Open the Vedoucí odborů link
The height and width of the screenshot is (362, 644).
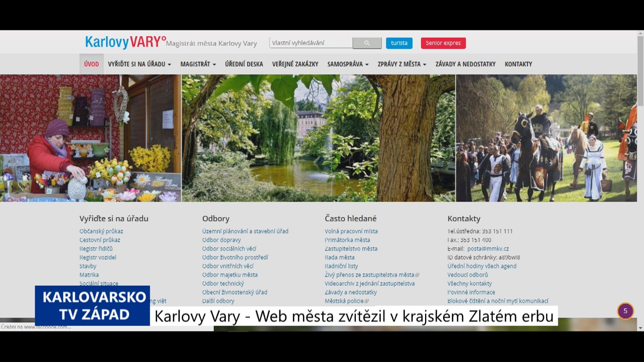468,275
